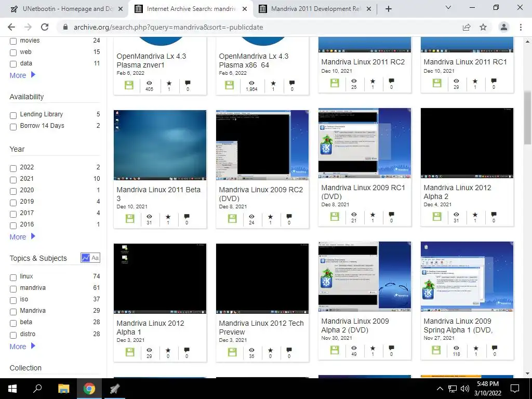Check the year 2022 filter
Viewport: 532px width, 399px height.
[13, 168]
